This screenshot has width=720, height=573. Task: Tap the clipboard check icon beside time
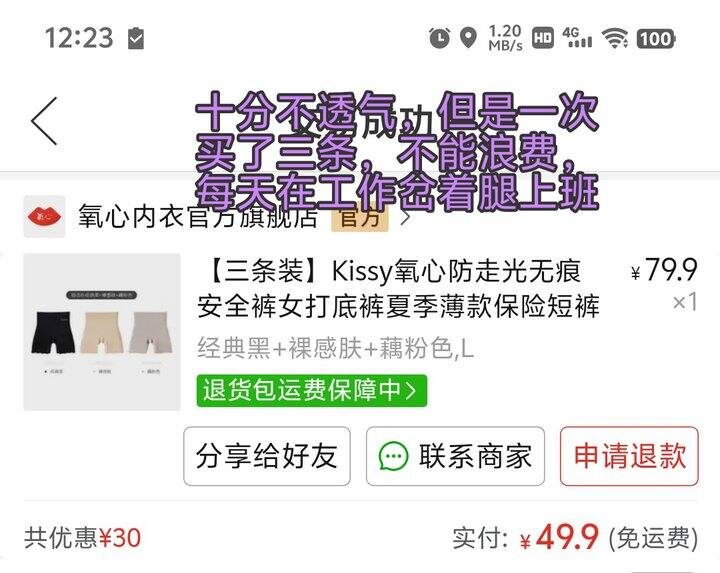coord(136,38)
